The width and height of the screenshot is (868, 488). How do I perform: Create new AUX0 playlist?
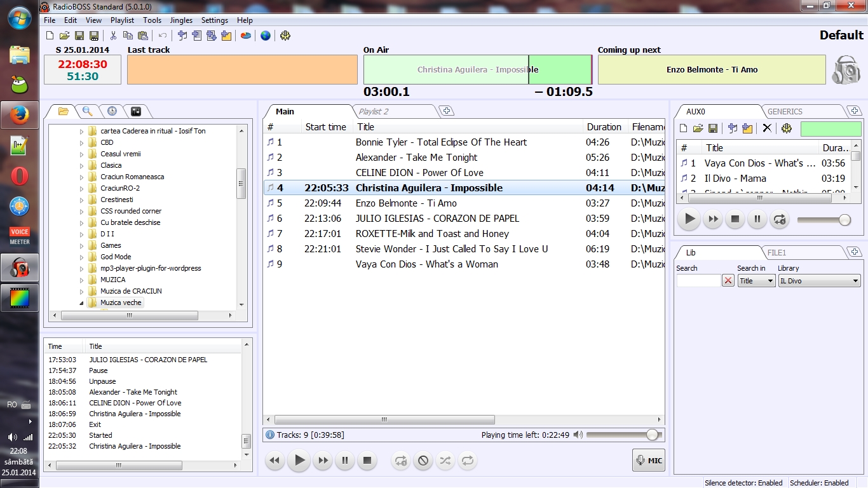coord(683,128)
